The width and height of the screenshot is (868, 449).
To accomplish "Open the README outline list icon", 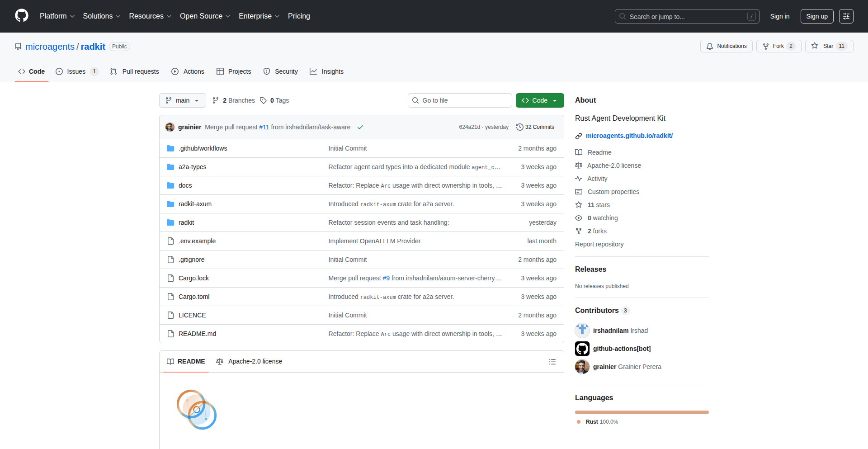I will pos(552,362).
